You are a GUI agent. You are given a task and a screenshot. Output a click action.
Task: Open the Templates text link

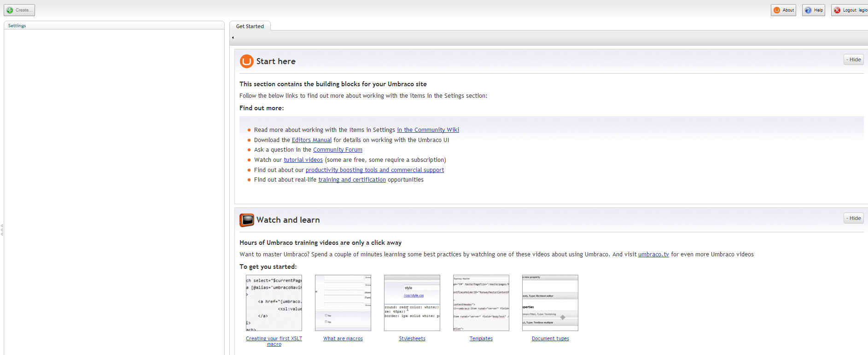tap(481, 338)
